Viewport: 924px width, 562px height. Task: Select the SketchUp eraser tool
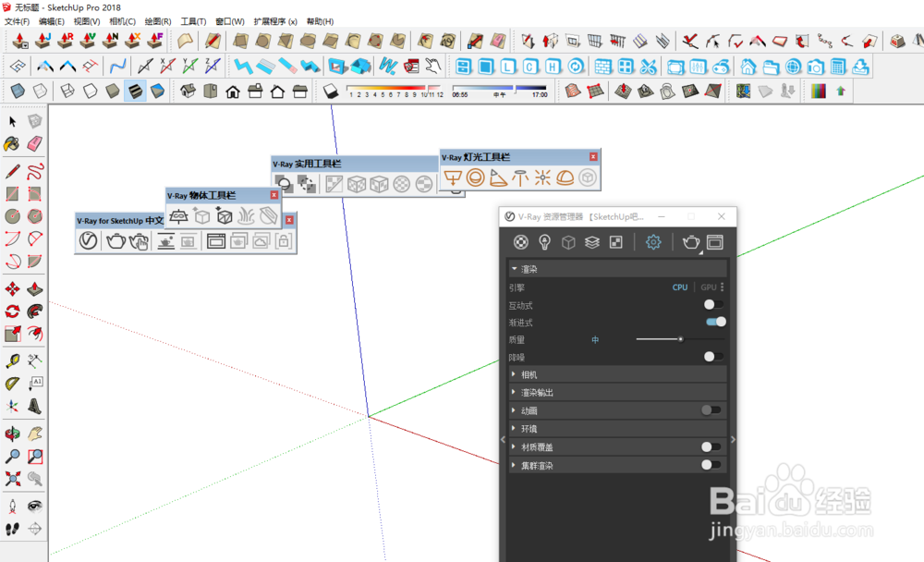[x=34, y=143]
